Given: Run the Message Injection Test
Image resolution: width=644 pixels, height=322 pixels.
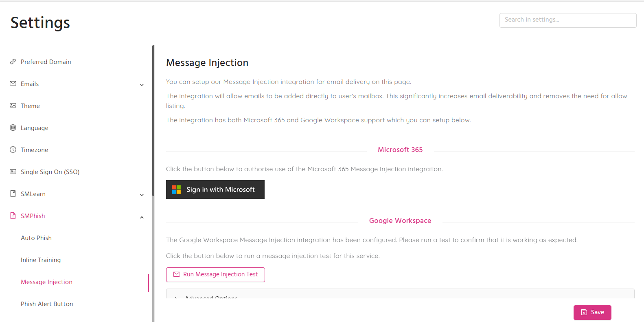Looking at the screenshot, I should pos(215,275).
